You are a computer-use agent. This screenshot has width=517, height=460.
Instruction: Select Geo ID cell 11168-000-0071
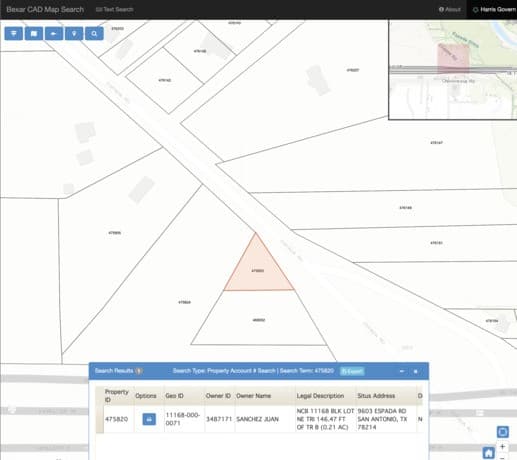coord(183,419)
